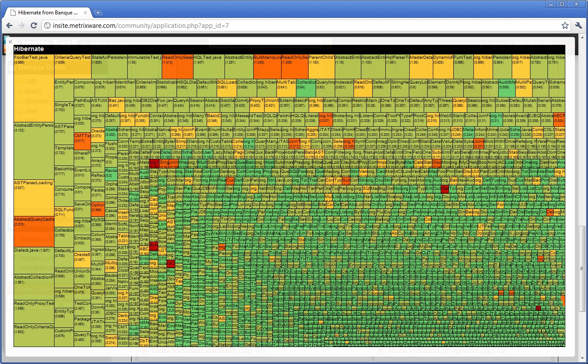The width and height of the screenshot is (588, 364).
Task: Select the FumTest (0.896) cell
Action: 463,67
